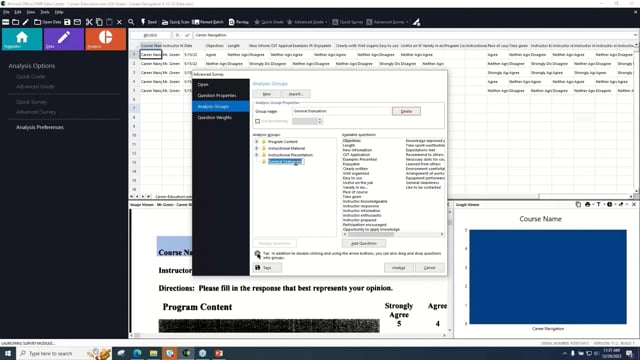Select Instructor knowledgeable in available questions

(x=365, y=201)
